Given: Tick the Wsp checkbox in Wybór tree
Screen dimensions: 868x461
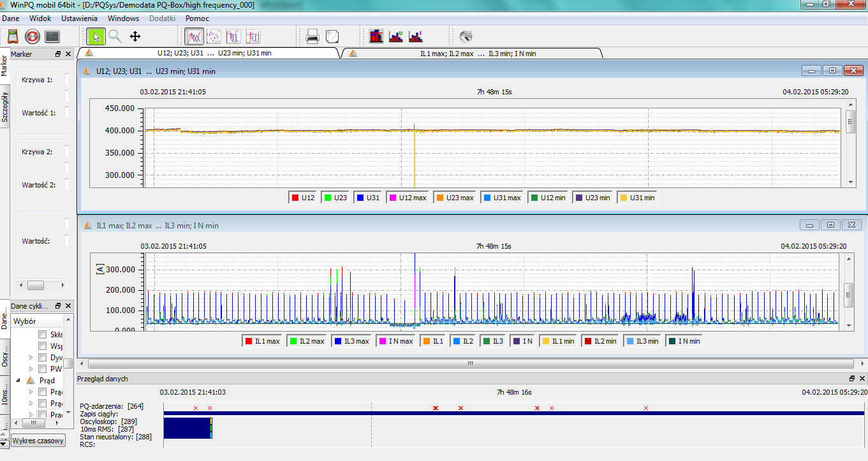Looking at the screenshot, I should tap(42, 346).
